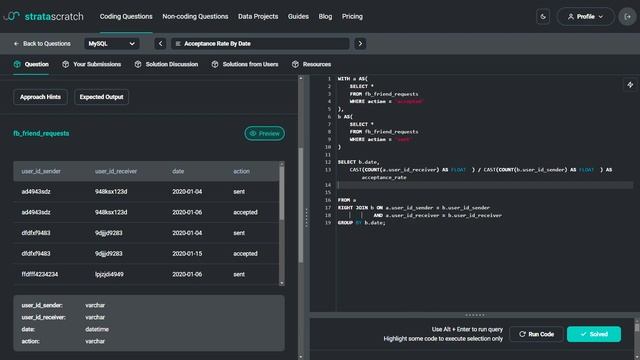Open the Blog page
Screen dimensions: 640x360
[325, 17]
